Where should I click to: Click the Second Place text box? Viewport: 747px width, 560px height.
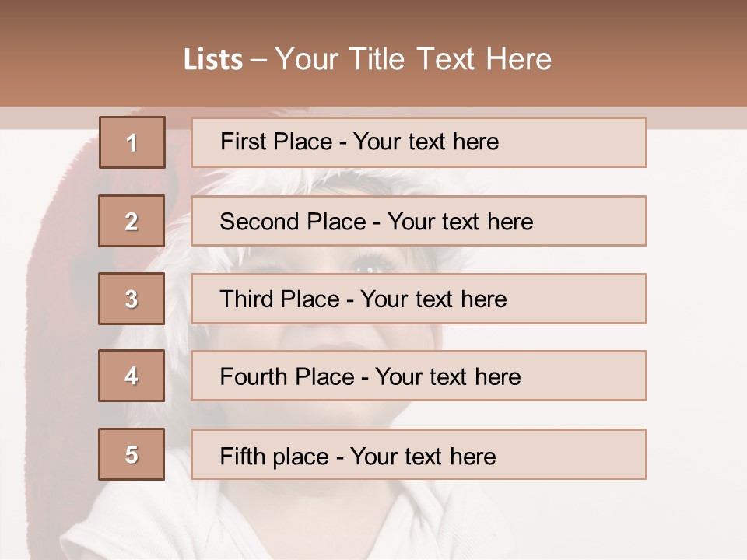coord(419,221)
